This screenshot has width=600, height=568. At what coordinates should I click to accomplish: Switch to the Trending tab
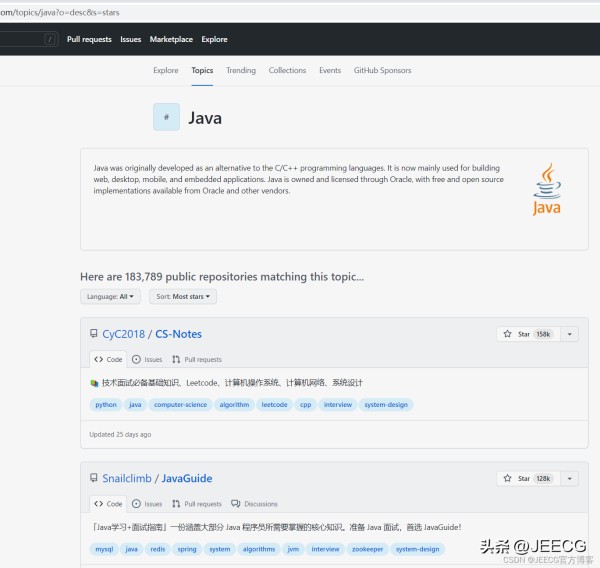pyautogui.click(x=241, y=70)
